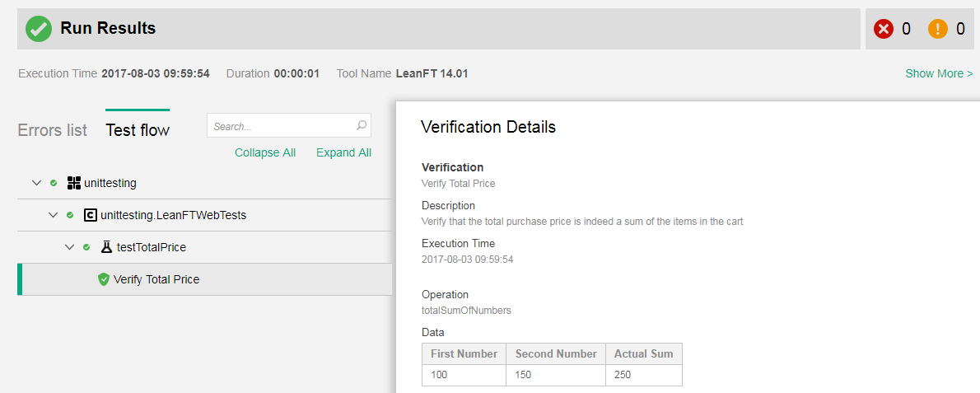
Task: Click the green Run Results success checkmark icon
Action: tap(38, 29)
